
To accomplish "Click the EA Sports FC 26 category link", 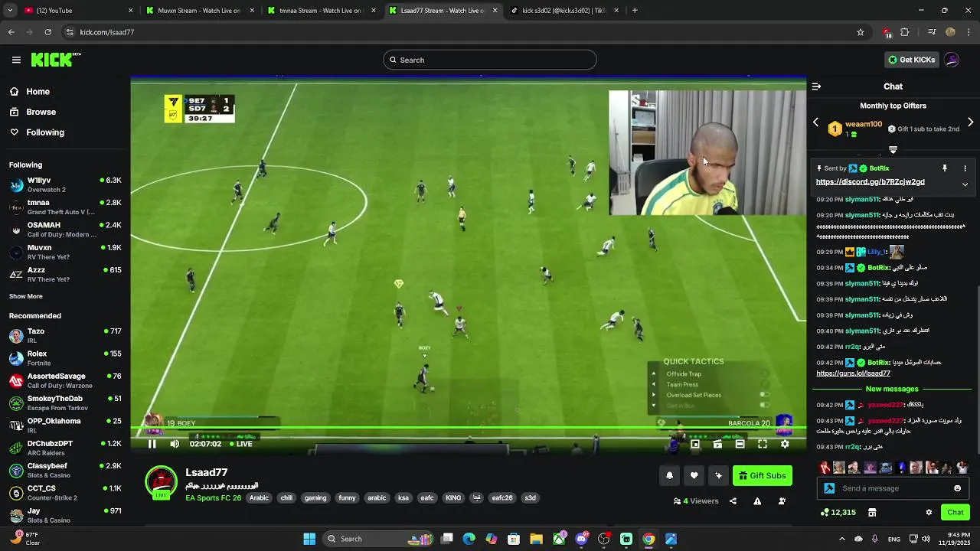I will (214, 497).
